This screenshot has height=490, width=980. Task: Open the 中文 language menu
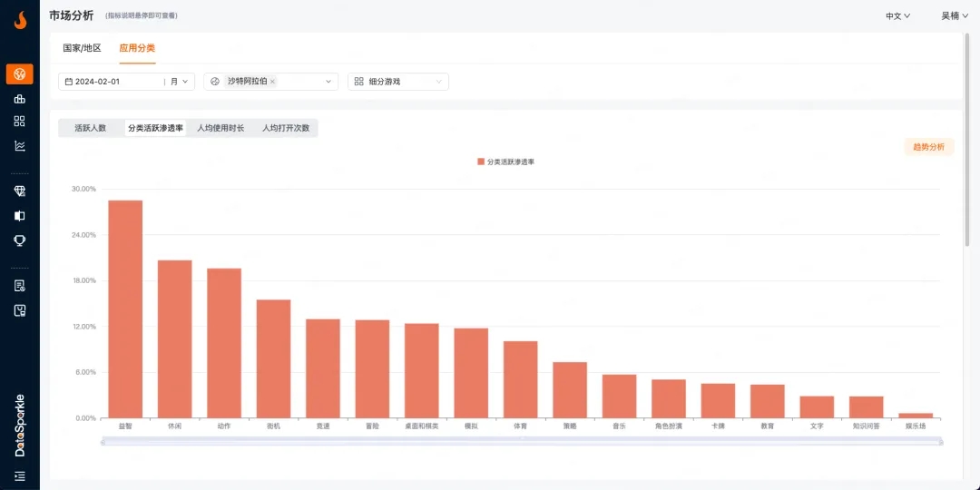point(897,15)
